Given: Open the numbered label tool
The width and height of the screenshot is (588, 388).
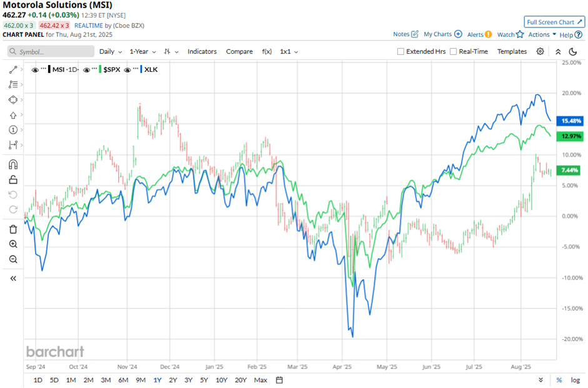Looking at the screenshot, I should pos(13,130).
